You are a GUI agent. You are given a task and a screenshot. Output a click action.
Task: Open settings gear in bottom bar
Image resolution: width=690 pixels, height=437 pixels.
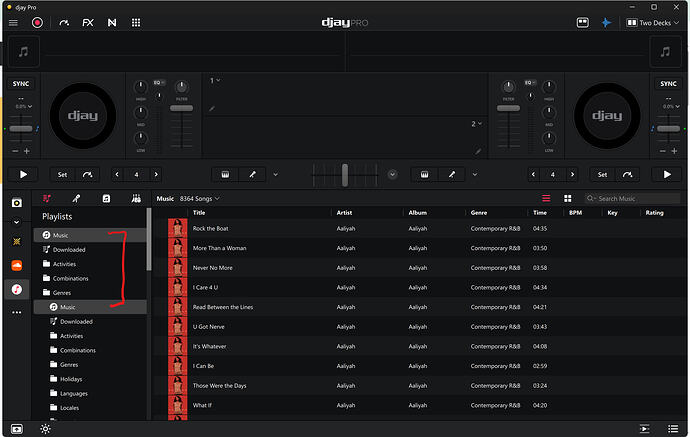point(45,429)
